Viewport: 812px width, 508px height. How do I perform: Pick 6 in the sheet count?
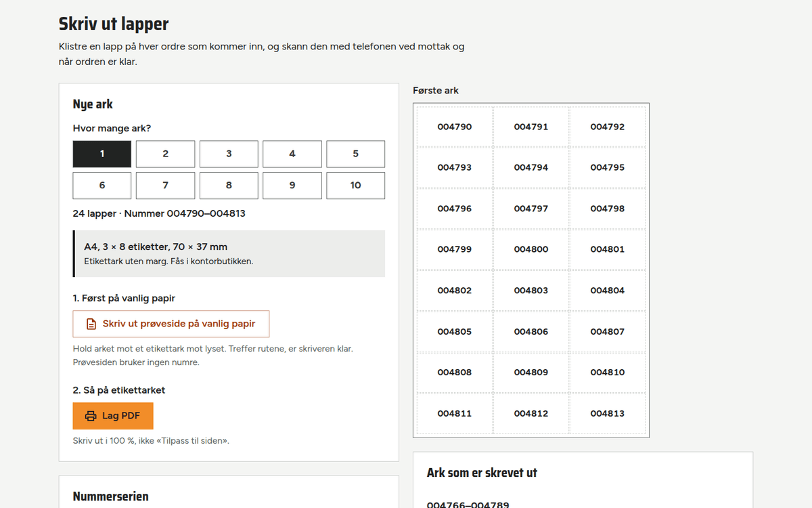(102, 186)
